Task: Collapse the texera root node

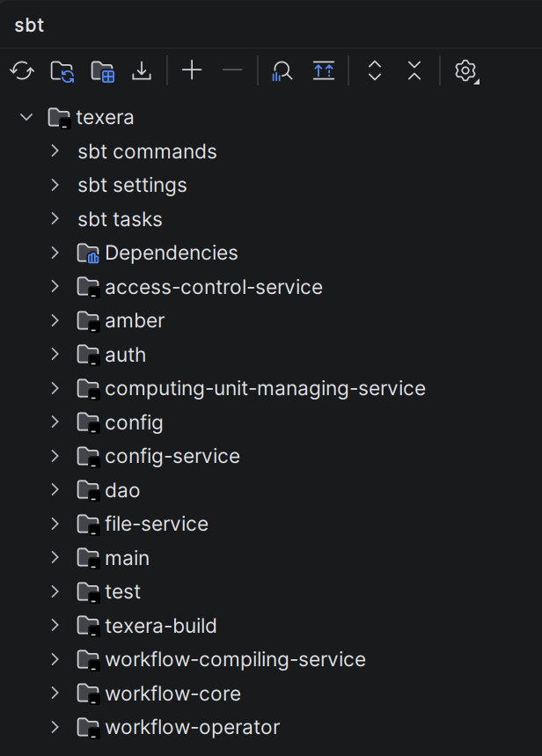Action: (x=26, y=117)
